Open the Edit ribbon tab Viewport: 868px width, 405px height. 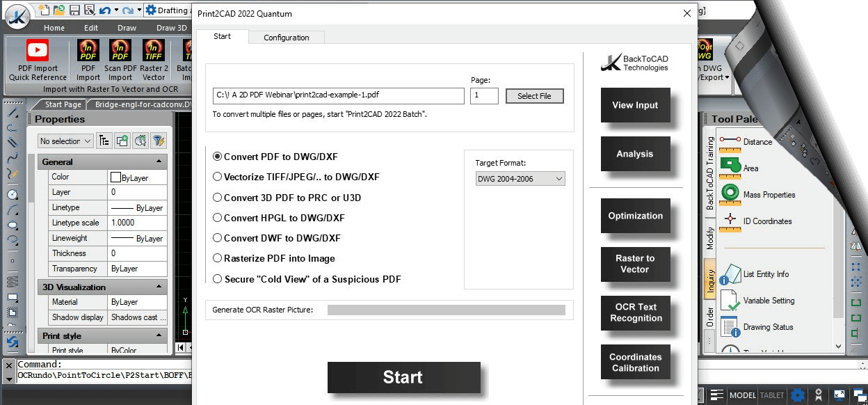point(91,28)
